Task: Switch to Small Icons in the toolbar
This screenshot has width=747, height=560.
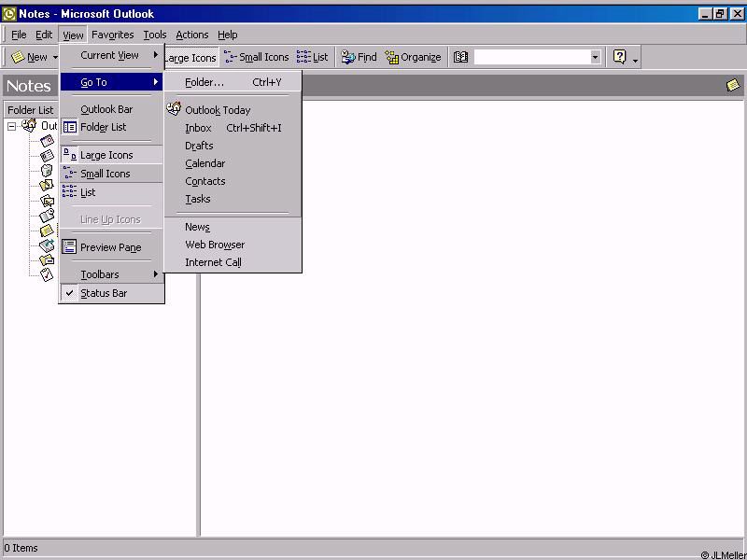Action: [256, 57]
